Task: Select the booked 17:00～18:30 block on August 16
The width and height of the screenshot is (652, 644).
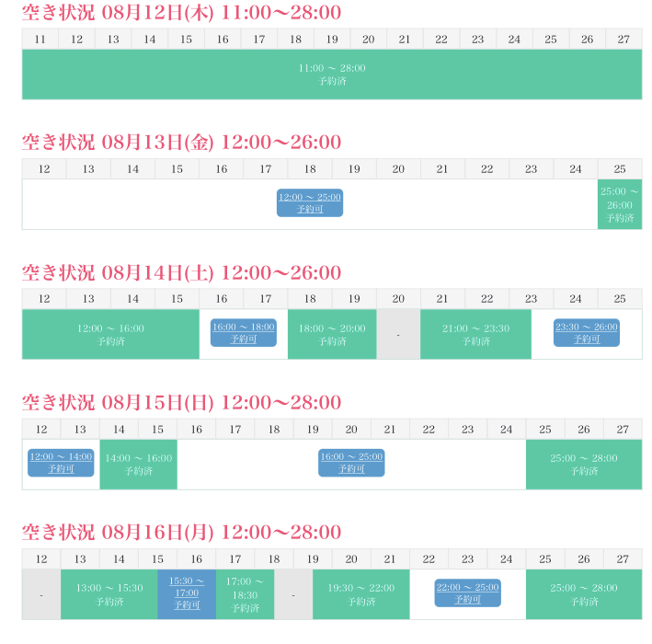Action: click(245, 594)
